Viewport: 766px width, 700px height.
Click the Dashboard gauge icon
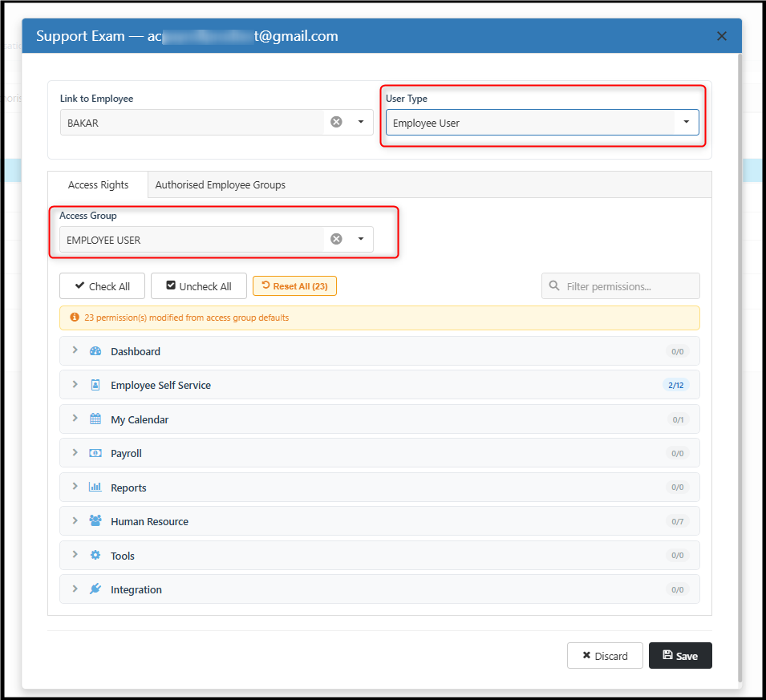[95, 351]
